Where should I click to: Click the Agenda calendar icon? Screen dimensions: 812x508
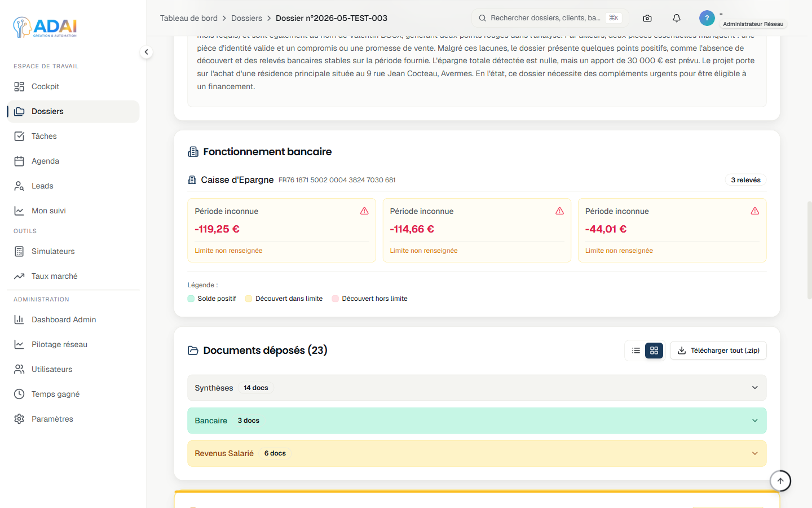pyautogui.click(x=19, y=161)
